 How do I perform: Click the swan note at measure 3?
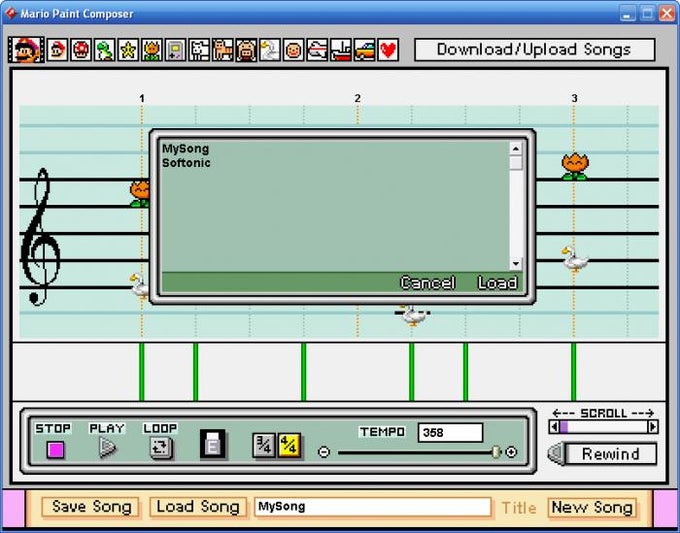tap(575, 259)
